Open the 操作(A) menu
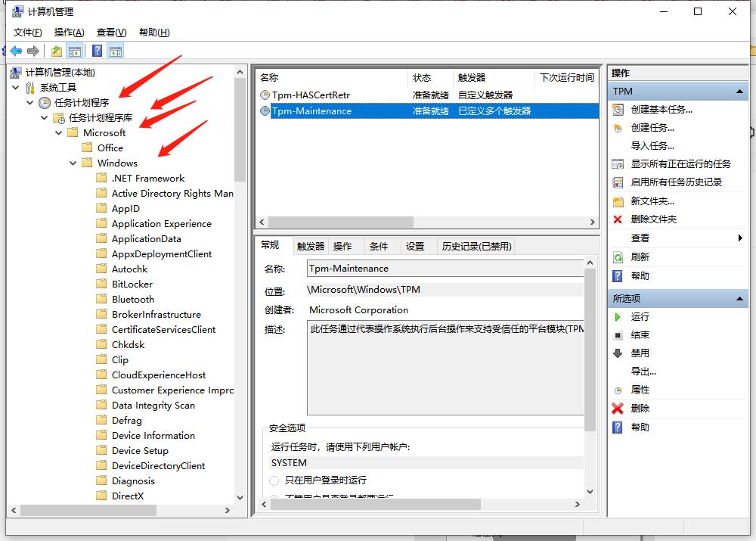This screenshot has width=756, height=541. [x=69, y=33]
